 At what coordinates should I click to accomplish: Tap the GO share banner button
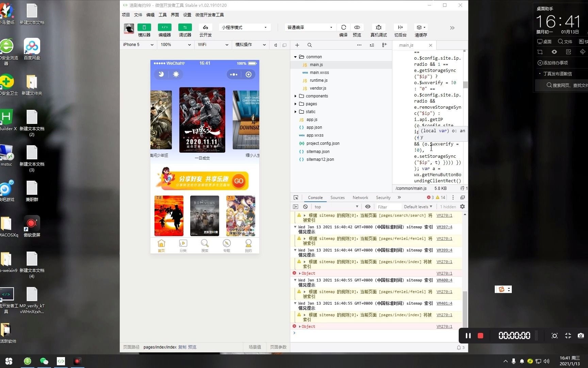pyautogui.click(x=239, y=181)
